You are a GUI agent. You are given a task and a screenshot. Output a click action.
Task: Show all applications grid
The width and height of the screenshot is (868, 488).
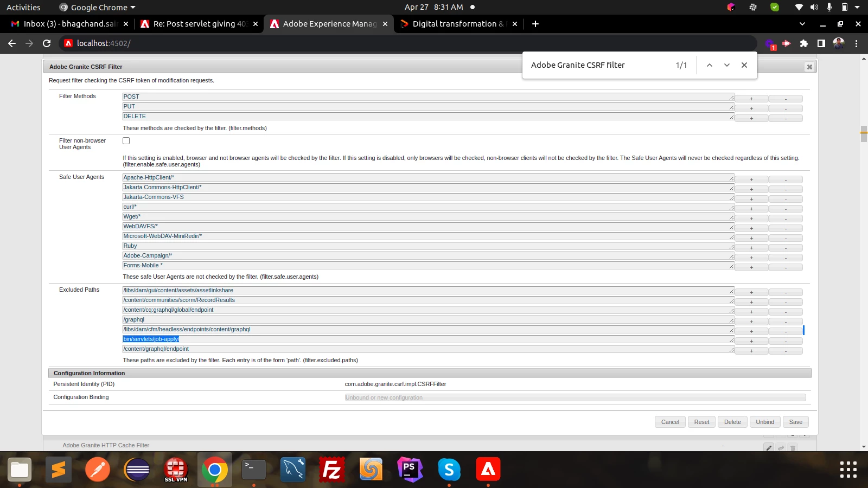click(x=848, y=470)
